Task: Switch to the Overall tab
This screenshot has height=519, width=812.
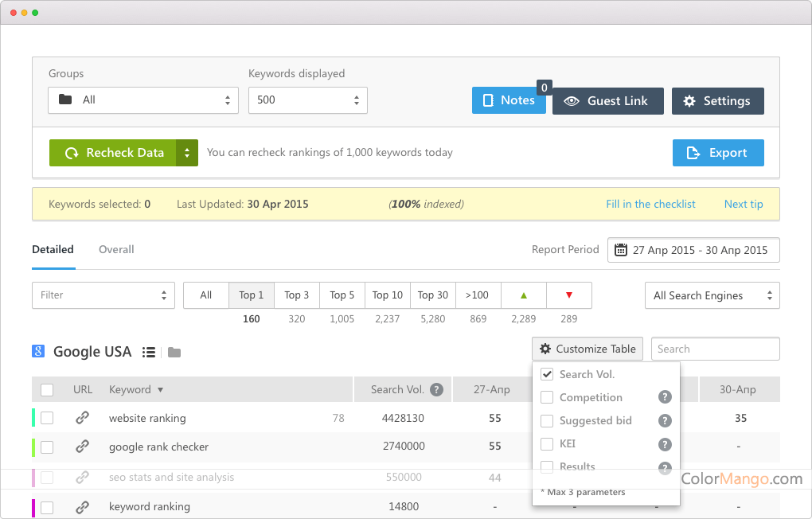Action: pos(116,249)
